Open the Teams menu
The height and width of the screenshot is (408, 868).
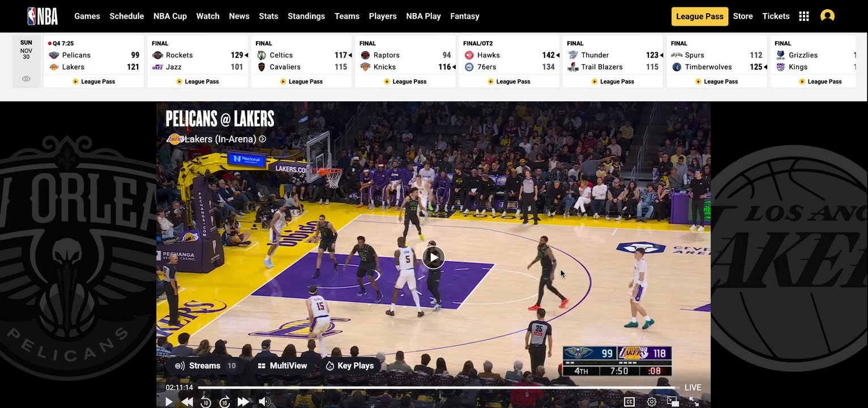pos(347,16)
